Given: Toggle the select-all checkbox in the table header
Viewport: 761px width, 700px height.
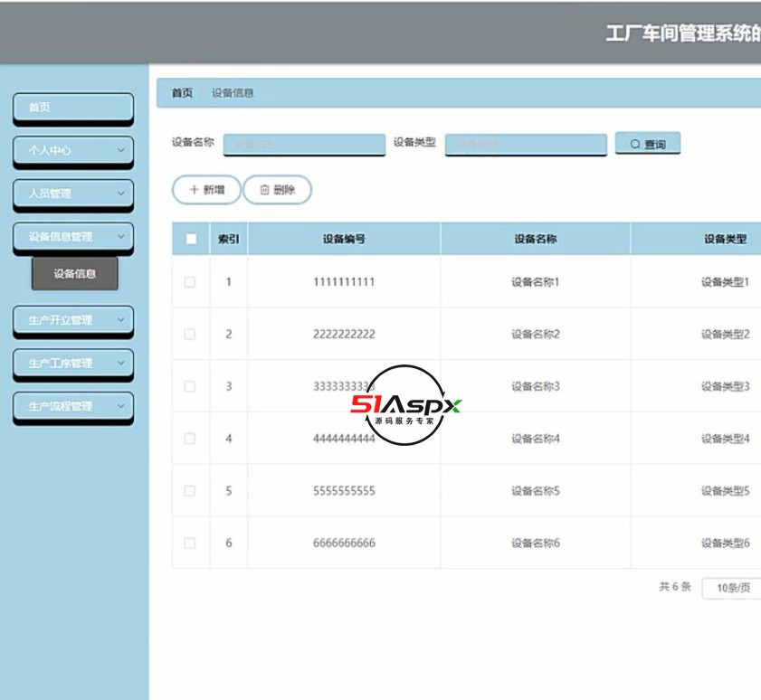Looking at the screenshot, I should coord(189,238).
